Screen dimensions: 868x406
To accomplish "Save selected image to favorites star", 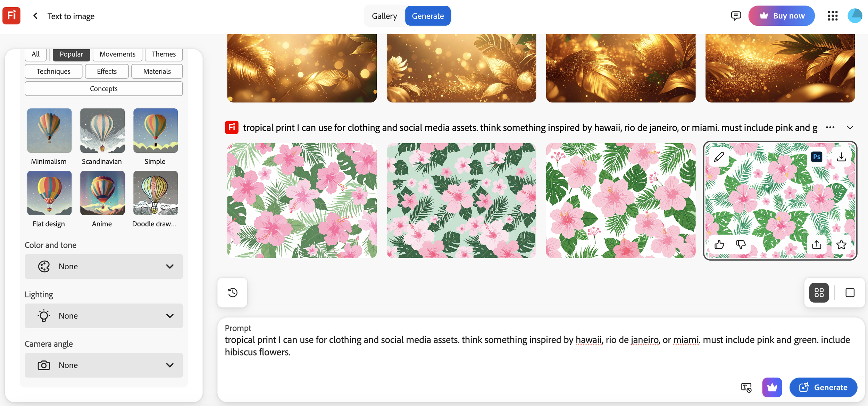I will pos(841,245).
